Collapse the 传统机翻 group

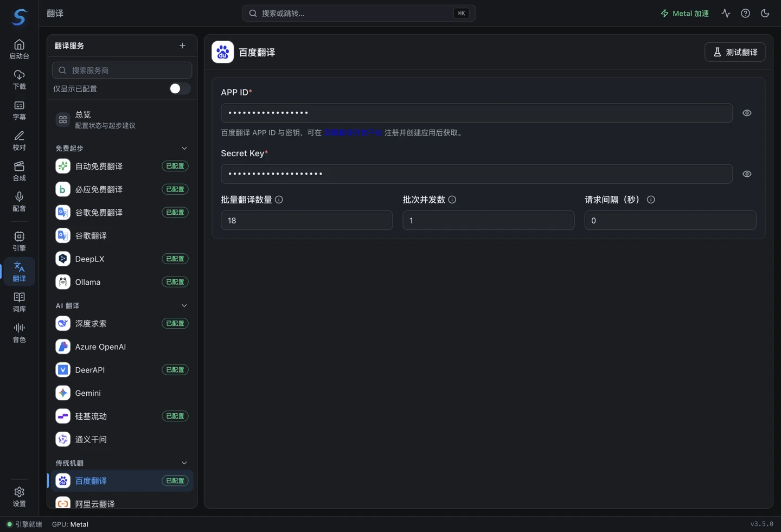[x=184, y=463]
